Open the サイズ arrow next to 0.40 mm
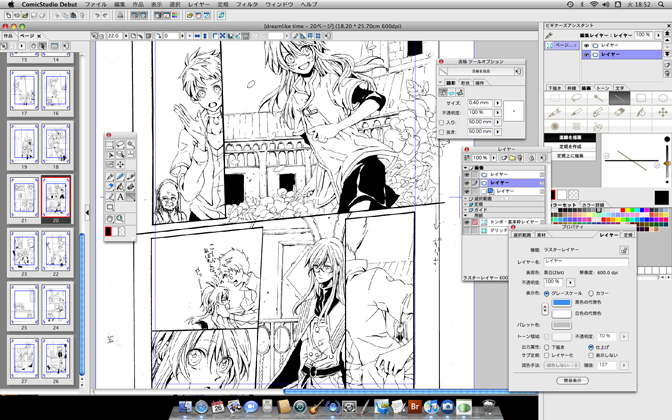Screen dimensions: 672x420 coord(498,103)
